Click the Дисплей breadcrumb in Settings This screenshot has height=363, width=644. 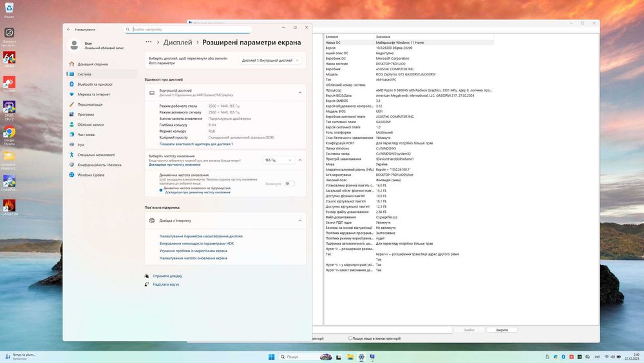tap(178, 43)
